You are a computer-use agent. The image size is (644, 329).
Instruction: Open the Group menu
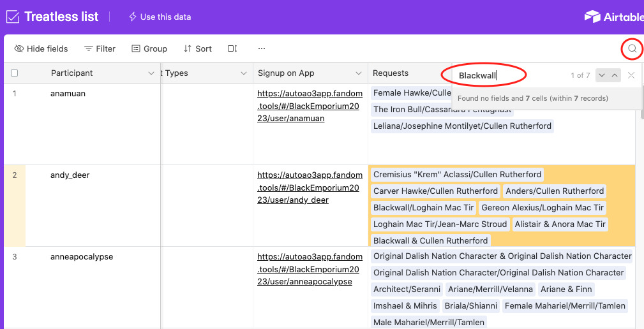(x=149, y=49)
